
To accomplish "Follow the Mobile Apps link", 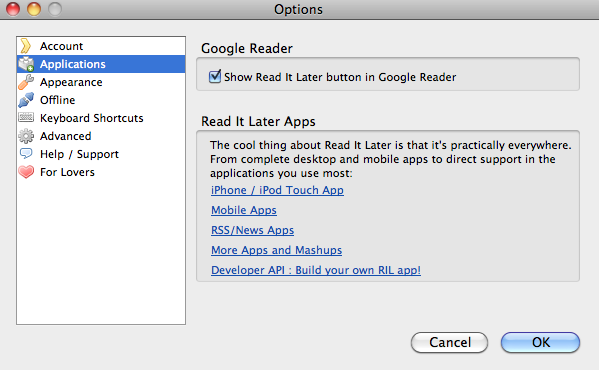I will pos(244,210).
